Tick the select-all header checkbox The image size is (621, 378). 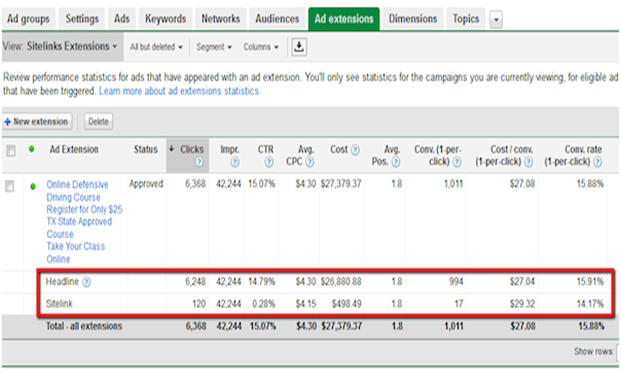coord(11,151)
